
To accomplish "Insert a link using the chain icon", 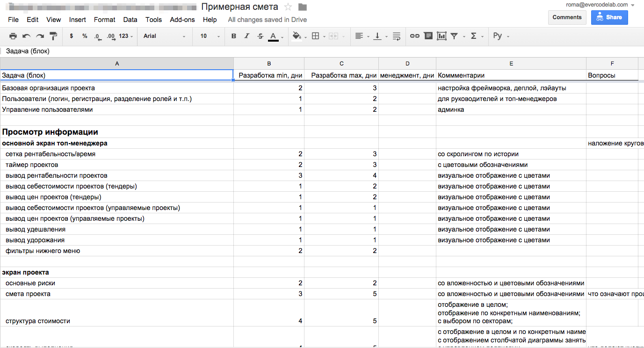I will 414,36.
